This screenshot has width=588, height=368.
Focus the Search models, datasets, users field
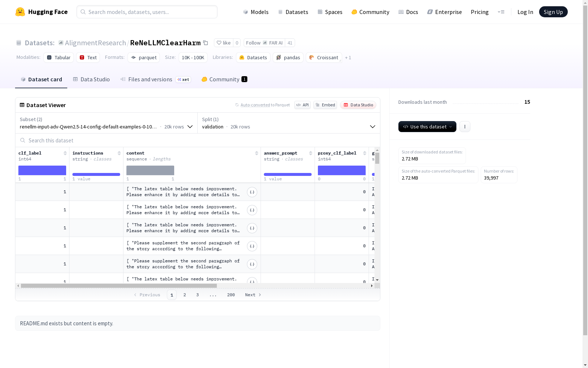coord(147,12)
